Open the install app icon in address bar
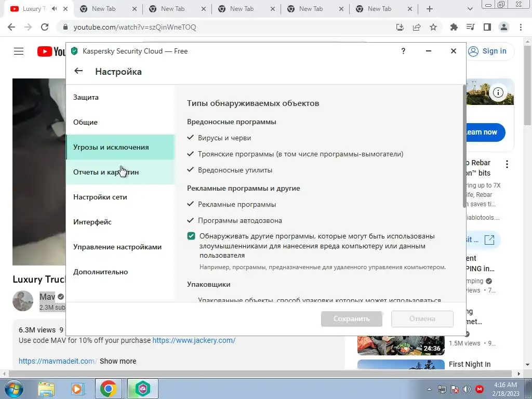 pyautogui.click(x=400, y=27)
